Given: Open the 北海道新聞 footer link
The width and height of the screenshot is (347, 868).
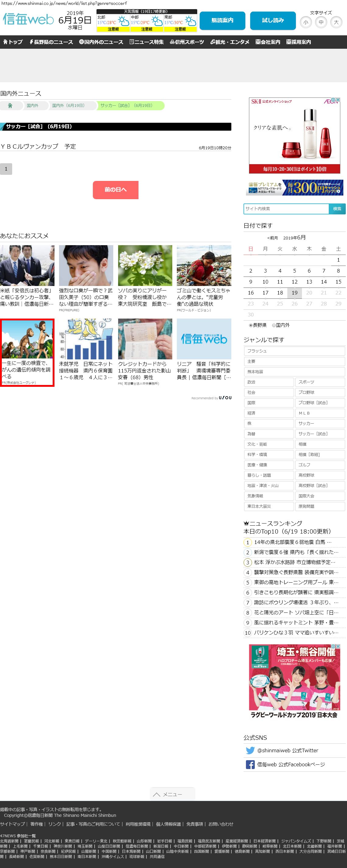Looking at the screenshot, I should tap(9, 841).
